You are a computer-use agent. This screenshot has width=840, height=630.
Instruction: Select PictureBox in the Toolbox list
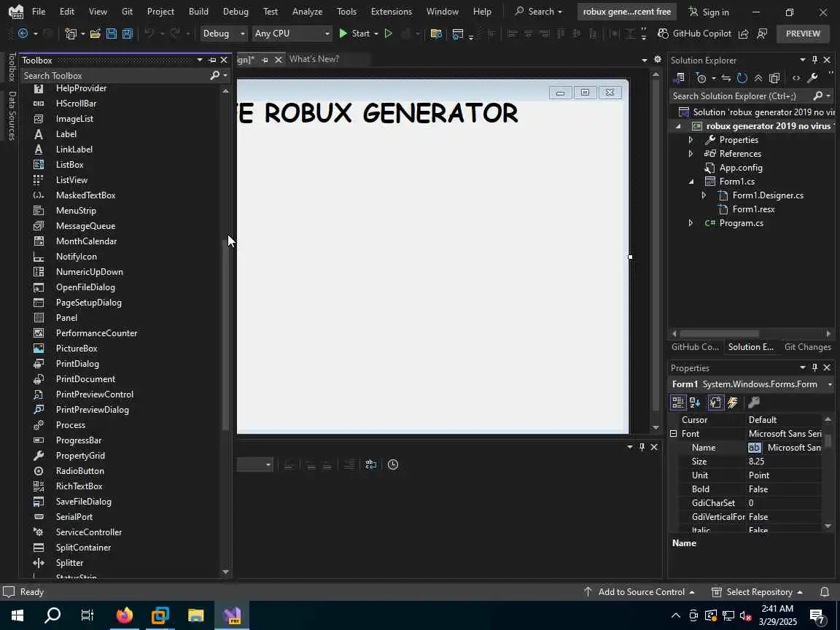coord(76,349)
